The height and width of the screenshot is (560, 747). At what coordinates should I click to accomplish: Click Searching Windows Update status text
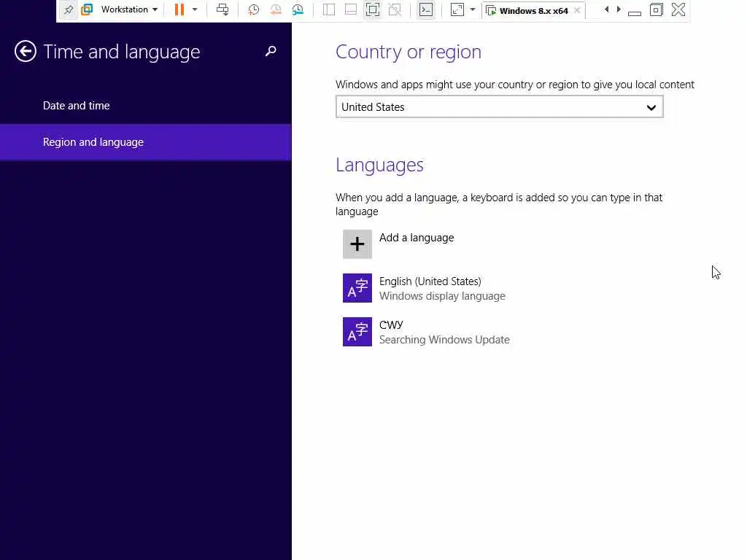pos(444,340)
